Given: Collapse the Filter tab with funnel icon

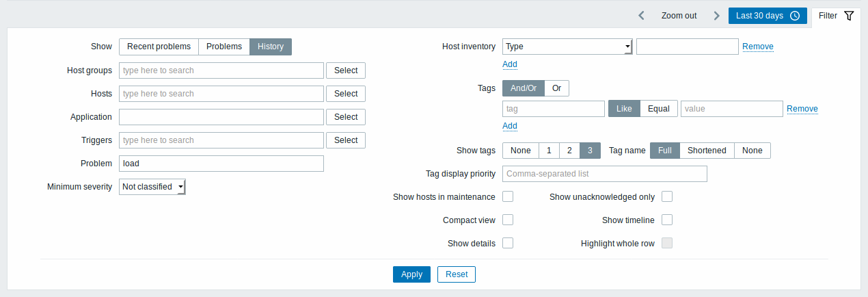Looking at the screenshot, I should coord(836,16).
